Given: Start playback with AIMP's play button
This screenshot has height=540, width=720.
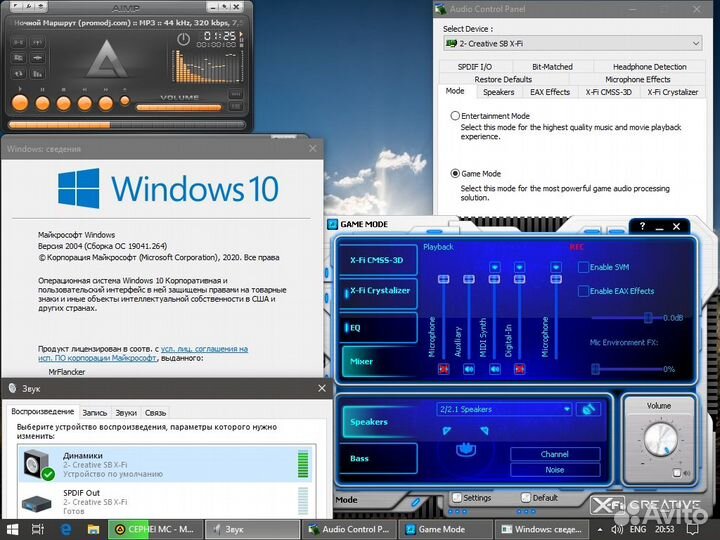Looking at the screenshot, I should point(20,103).
